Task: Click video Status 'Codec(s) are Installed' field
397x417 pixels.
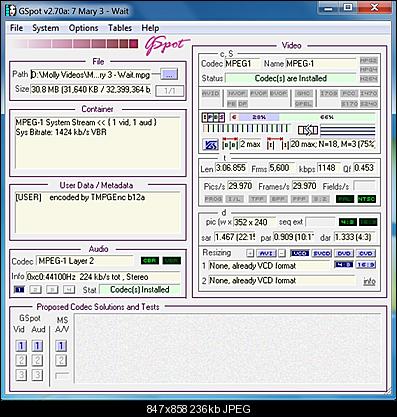Action: [291, 79]
